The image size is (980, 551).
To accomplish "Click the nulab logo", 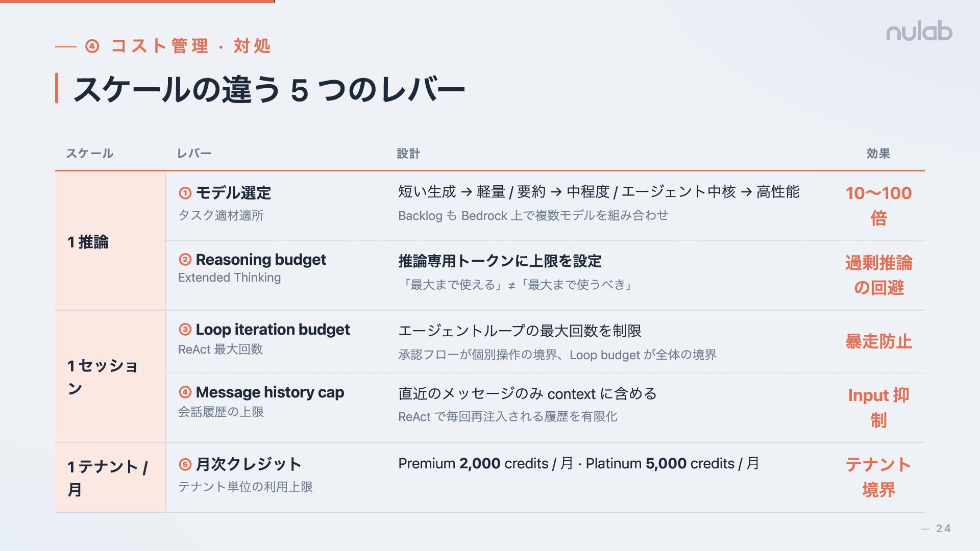I will [x=919, y=32].
